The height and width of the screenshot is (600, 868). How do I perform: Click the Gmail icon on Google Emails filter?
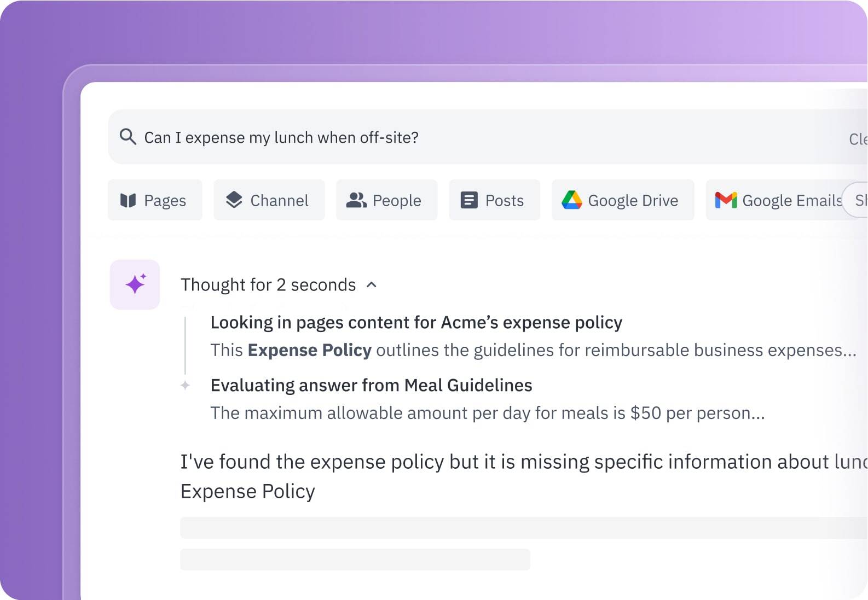725,200
